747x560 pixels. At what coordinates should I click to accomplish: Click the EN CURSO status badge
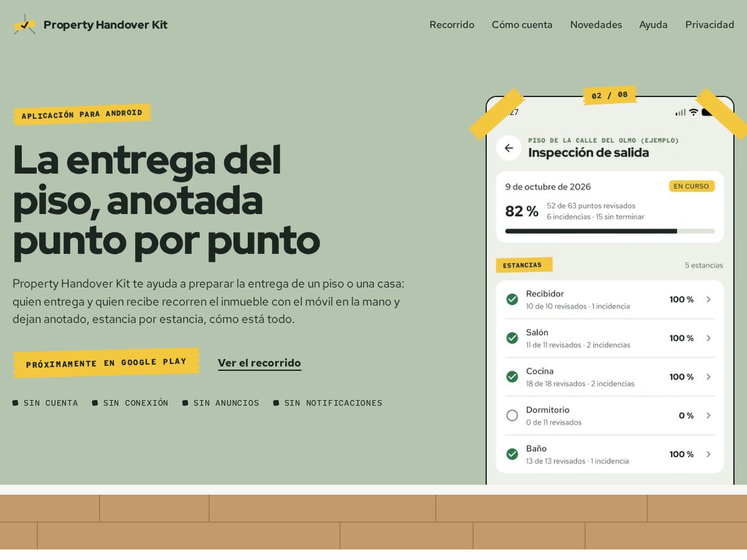[692, 186]
